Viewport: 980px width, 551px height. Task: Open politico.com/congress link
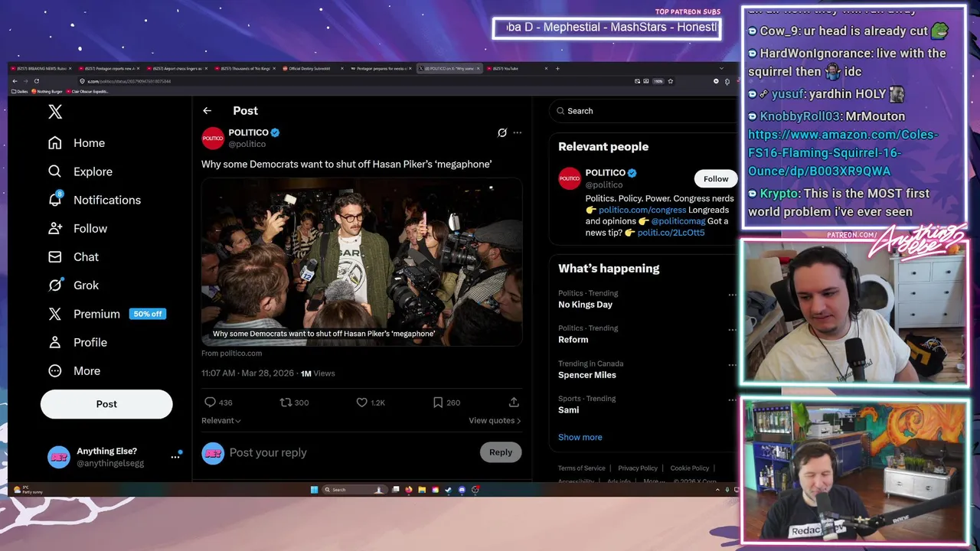[642, 210]
